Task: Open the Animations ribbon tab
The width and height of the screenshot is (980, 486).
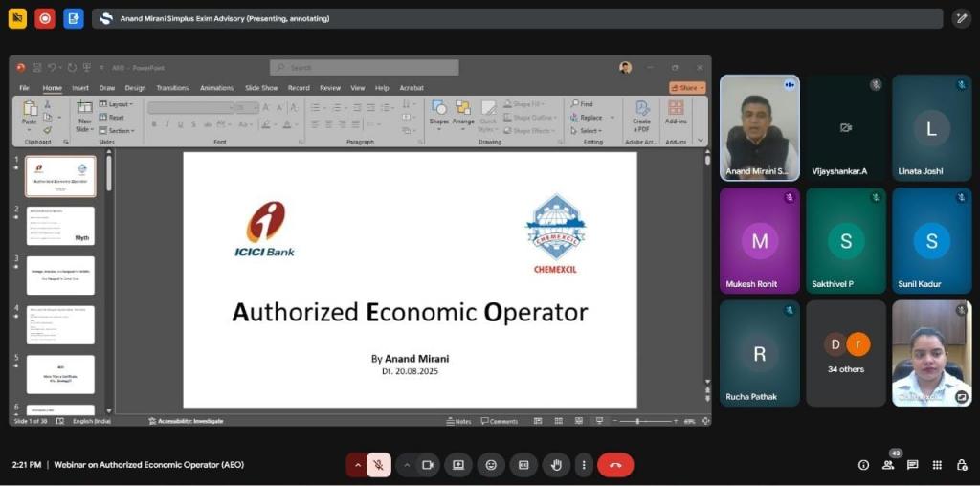Action: [217, 88]
